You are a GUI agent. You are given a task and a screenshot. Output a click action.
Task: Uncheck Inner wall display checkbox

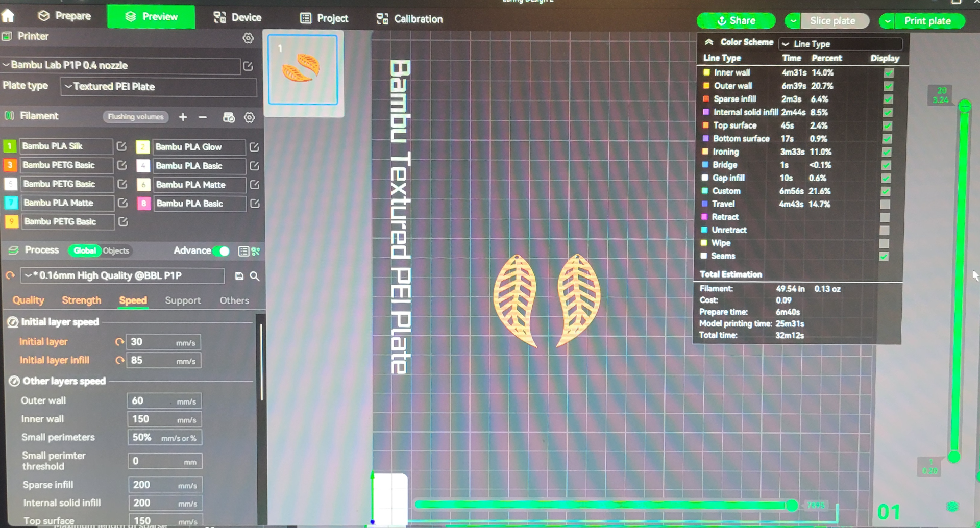(x=889, y=73)
